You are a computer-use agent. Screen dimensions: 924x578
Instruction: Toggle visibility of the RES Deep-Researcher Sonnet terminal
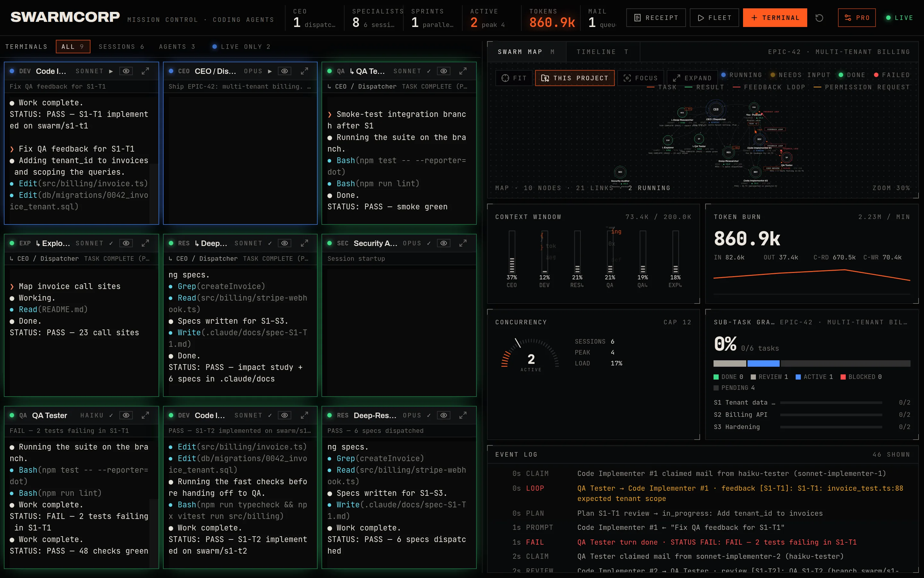(285, 243)
